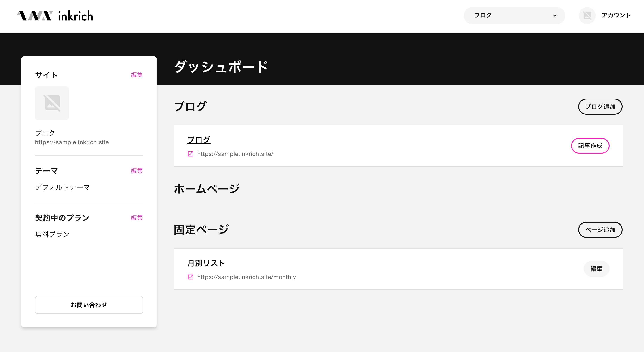644x352 pixels.
Task: Open the ブログ site selector dropdown
Action: (514, 15)
